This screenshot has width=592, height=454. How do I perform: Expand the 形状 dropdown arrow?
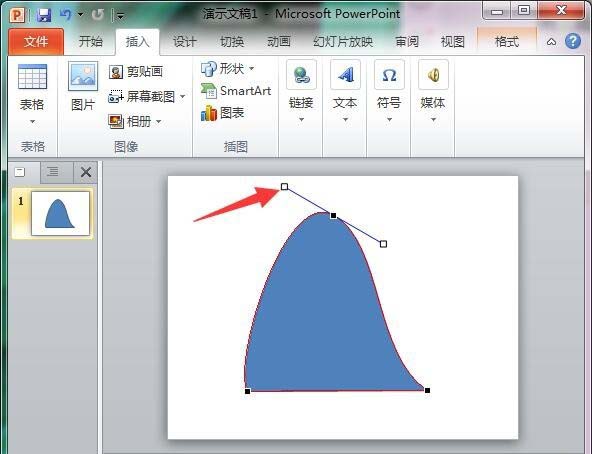pyautogui.click(x=251, y=69)
